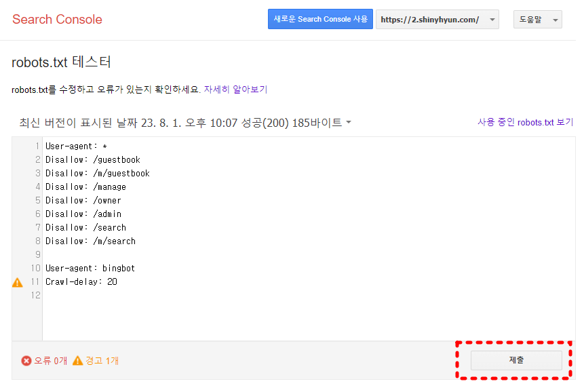
Task: Click the 새로운 Search Console 사용 button
Action: coord(320,19)
